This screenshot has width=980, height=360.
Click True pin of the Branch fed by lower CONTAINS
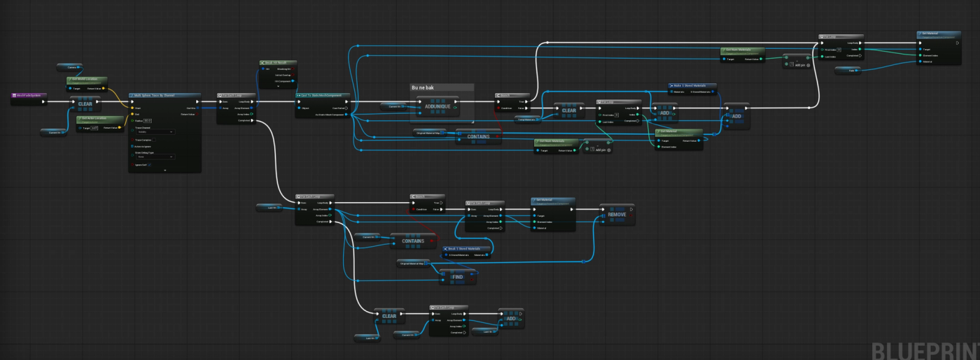coord(441,203)
